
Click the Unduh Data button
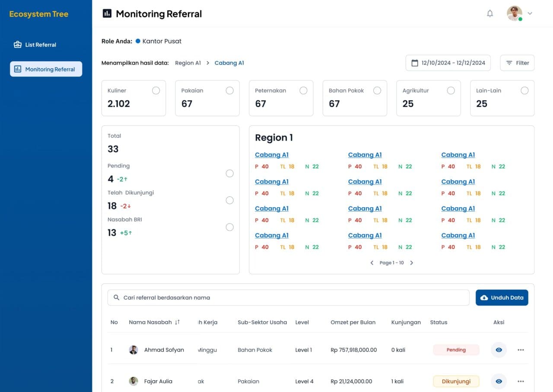tap(502, 297)
